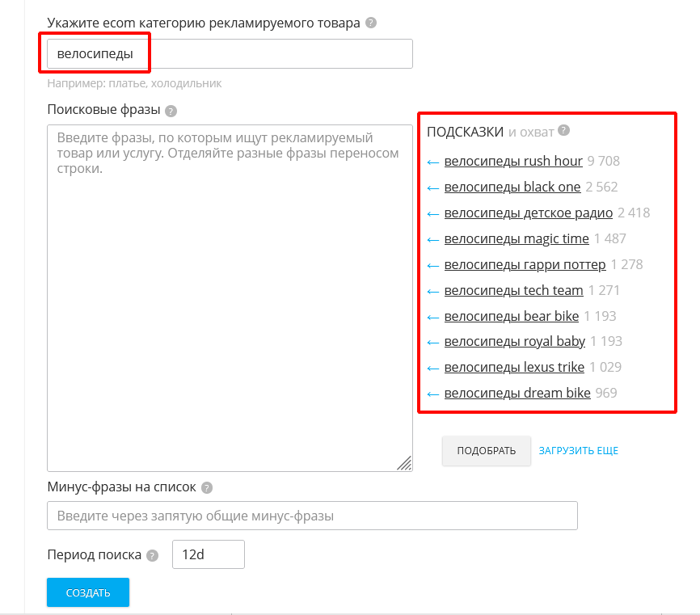Select велосипеды royal baby suggestion

point(514,341)
